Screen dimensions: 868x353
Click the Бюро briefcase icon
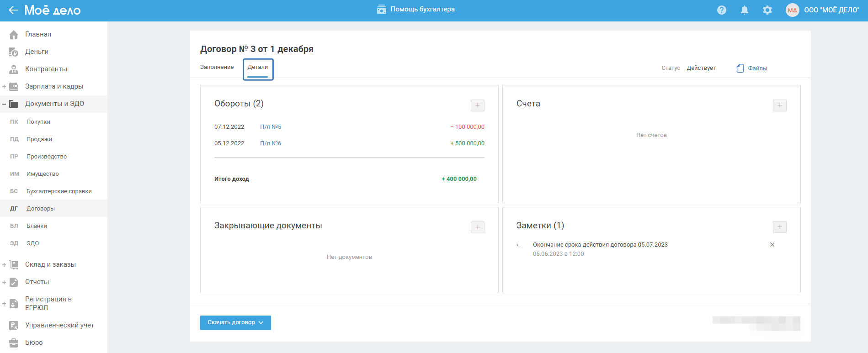tap(14, 342)
